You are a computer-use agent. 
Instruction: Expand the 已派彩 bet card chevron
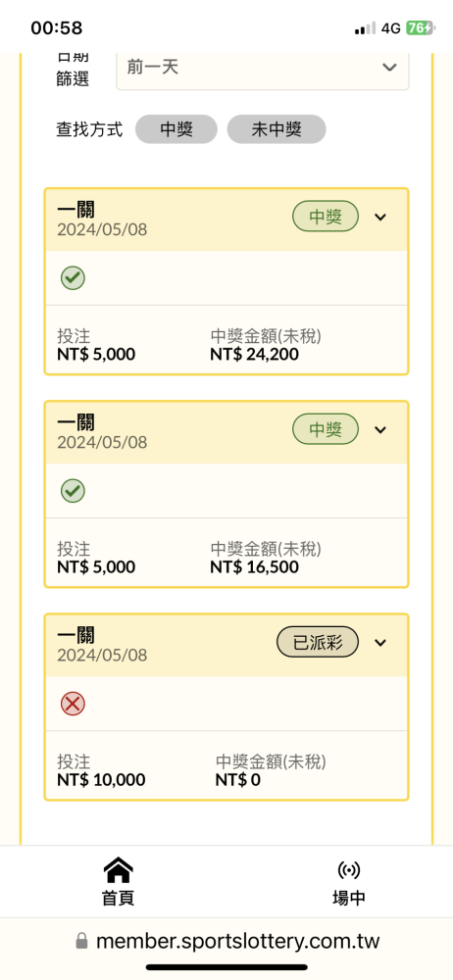[380, 643]
